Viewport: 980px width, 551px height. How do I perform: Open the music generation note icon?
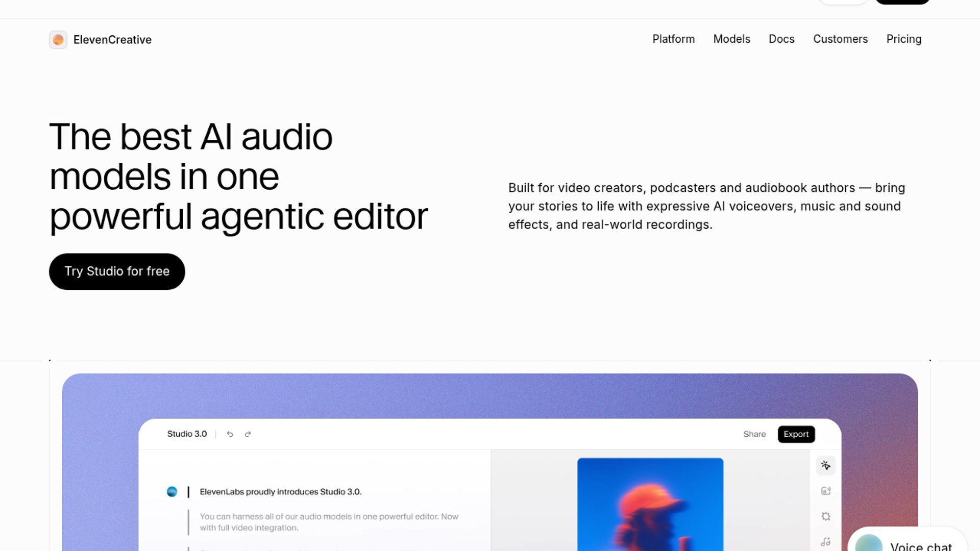pos(826,542)
